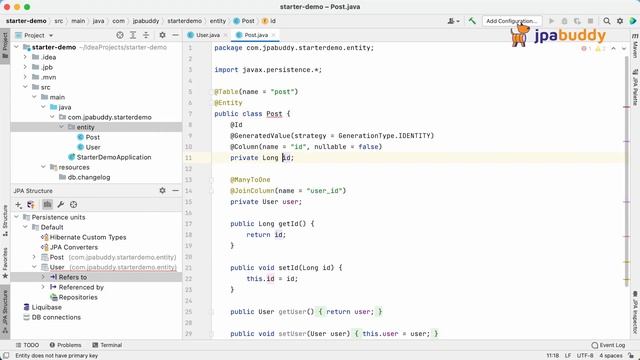Open JPA Structure panel settings gear
Screen dimensions: 640x360
click(162, 191)
